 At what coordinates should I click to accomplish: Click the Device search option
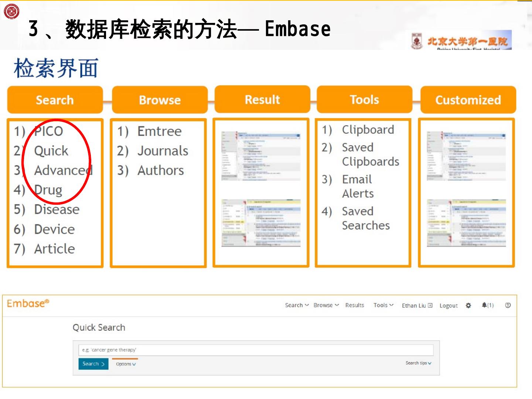click(54, 229)
